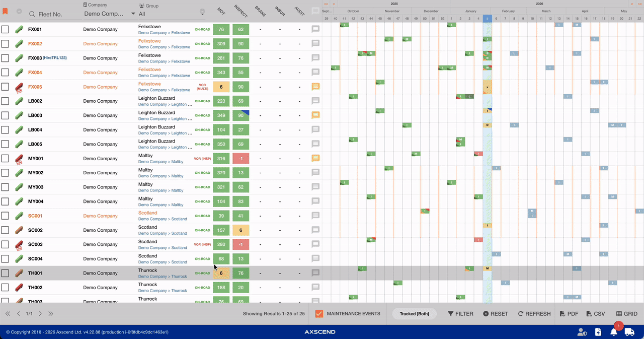
Task: Open the Tracked [Both] selector
Action: 414,314
